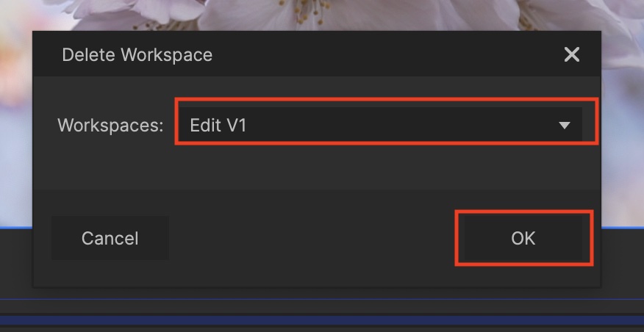
Task: Close the Delete Workspace dialog
Action: click(571, 54)
